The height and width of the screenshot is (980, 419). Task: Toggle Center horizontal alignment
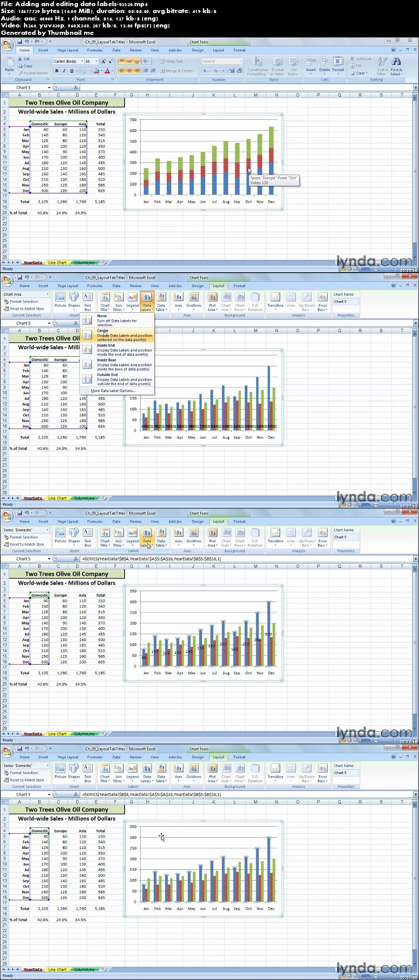129,71
